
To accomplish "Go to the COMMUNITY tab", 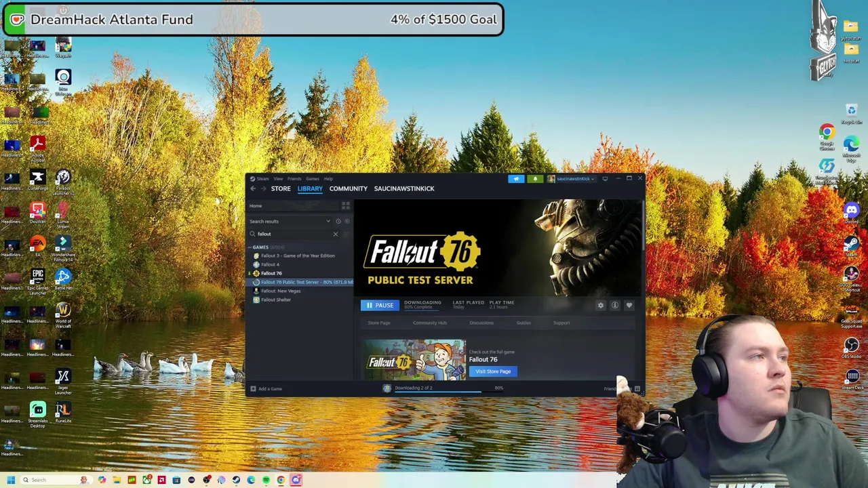I will (349, 189).
